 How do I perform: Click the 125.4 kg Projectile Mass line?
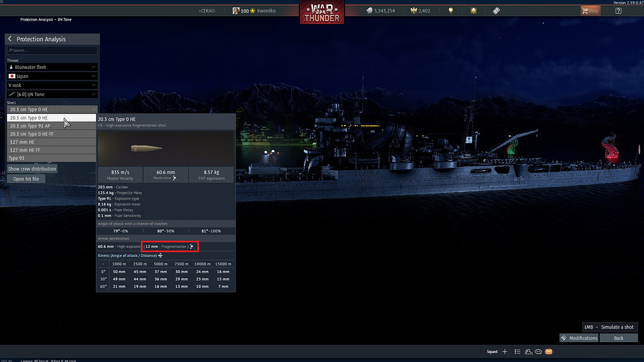coord(120,193)
